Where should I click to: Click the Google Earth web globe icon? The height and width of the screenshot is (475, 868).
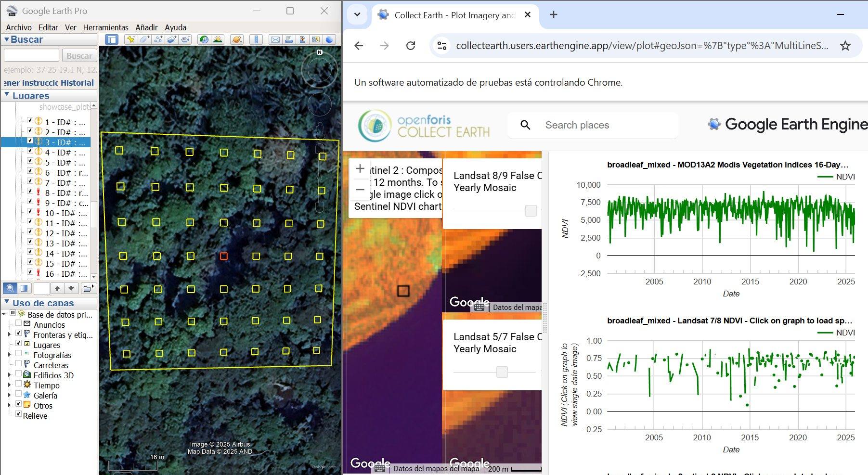click(x=329, y=39)
